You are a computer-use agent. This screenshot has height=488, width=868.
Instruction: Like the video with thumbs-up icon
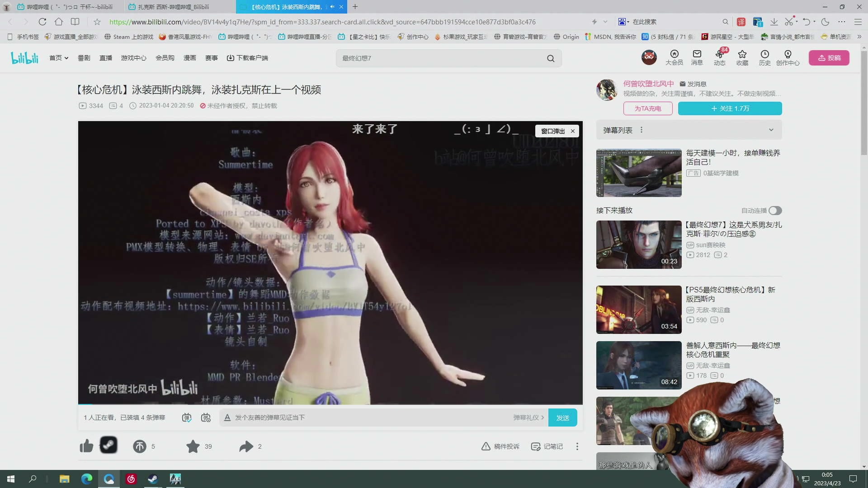click(86, 446)
